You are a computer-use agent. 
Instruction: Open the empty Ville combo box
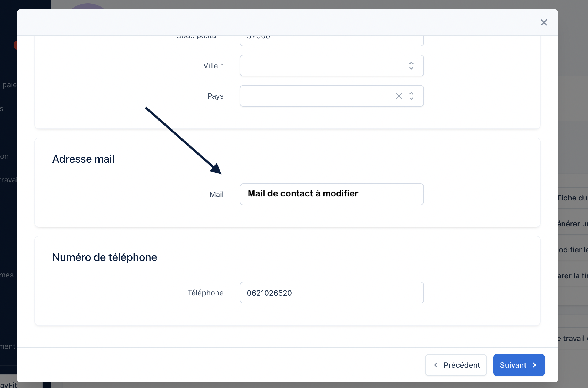point(332,66)
